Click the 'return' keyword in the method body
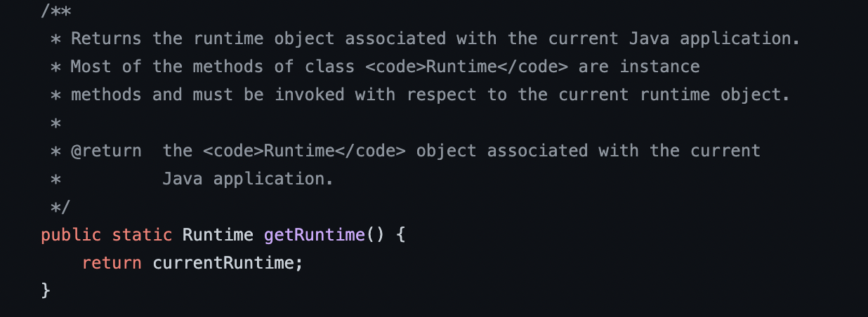 coord(112,263)
